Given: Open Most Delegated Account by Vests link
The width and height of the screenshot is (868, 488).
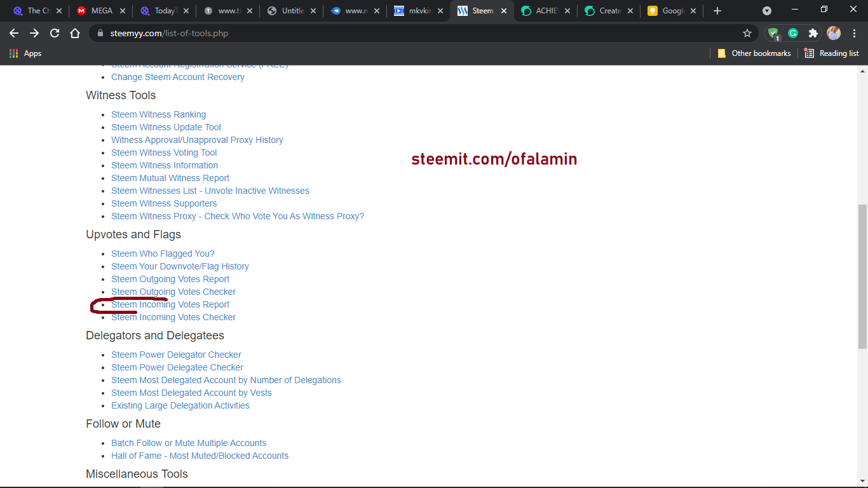Looking at the screenshot, I should point(191,393).
